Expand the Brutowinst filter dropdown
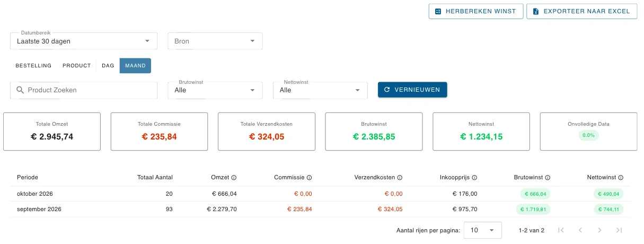 (215, 90)
